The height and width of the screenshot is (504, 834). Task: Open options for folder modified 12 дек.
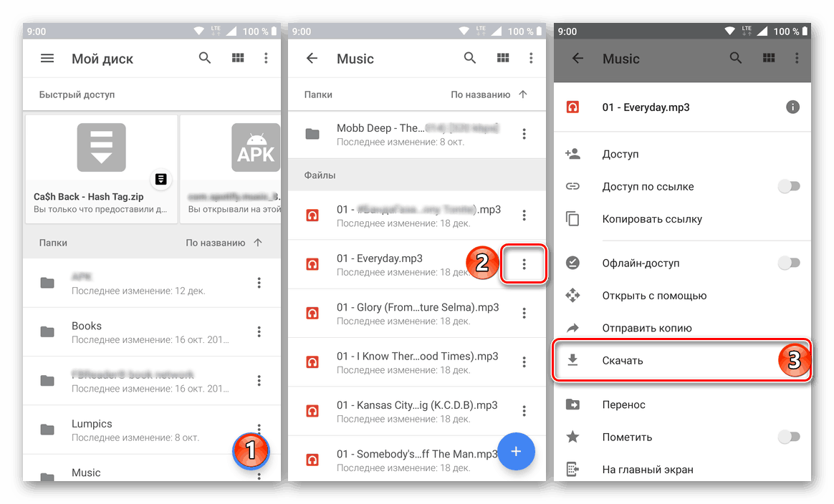tap(259, 283)
